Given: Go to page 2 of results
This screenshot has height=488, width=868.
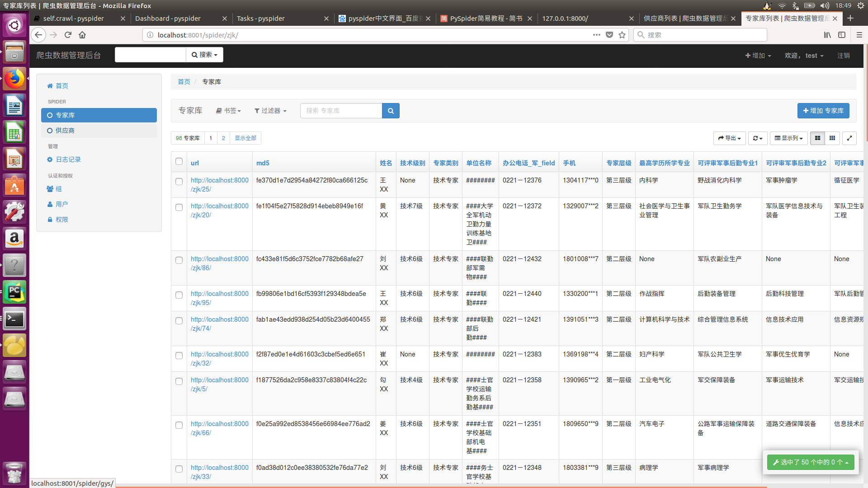Looking at the screenshot, I should (x=223, y=138).
